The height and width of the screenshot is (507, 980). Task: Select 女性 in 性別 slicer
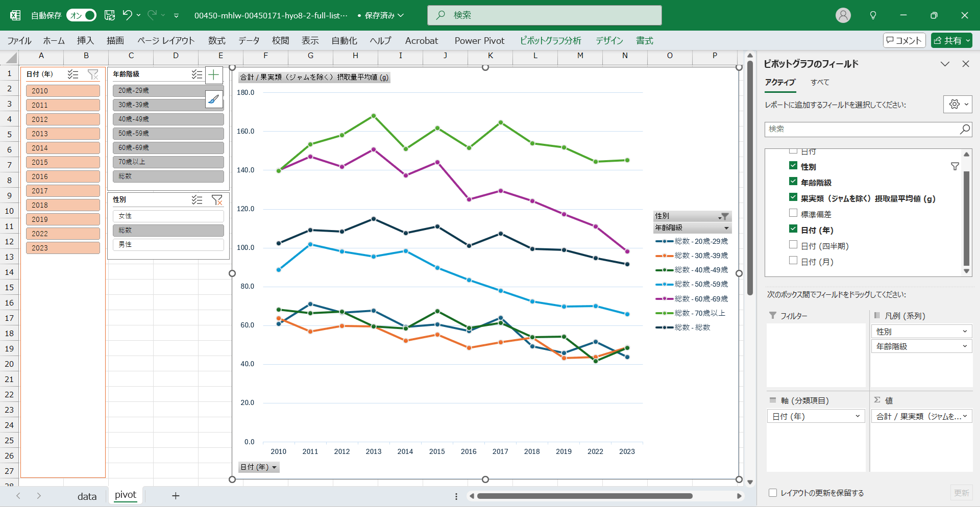tap(168, 216)
